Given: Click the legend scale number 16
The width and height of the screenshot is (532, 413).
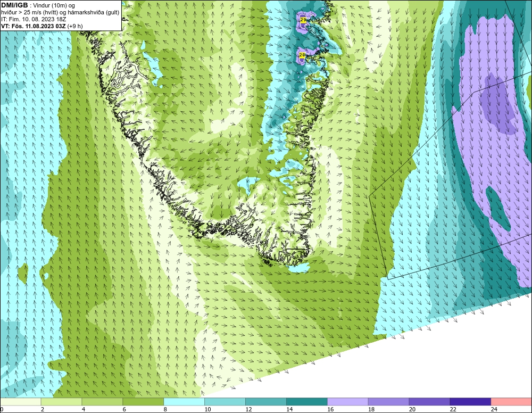Looking at the screenshot, I should click(x=330, y=409).
